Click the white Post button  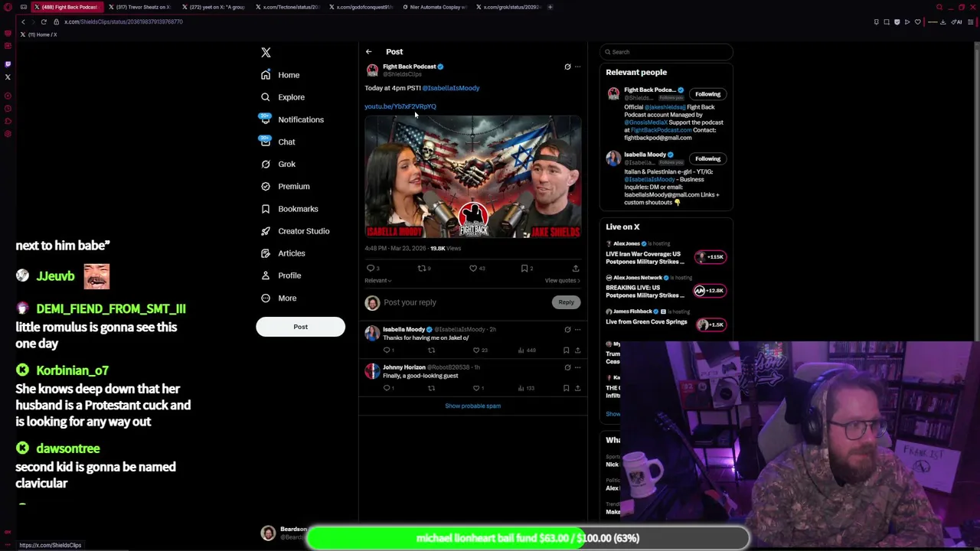tap(300, 327)
